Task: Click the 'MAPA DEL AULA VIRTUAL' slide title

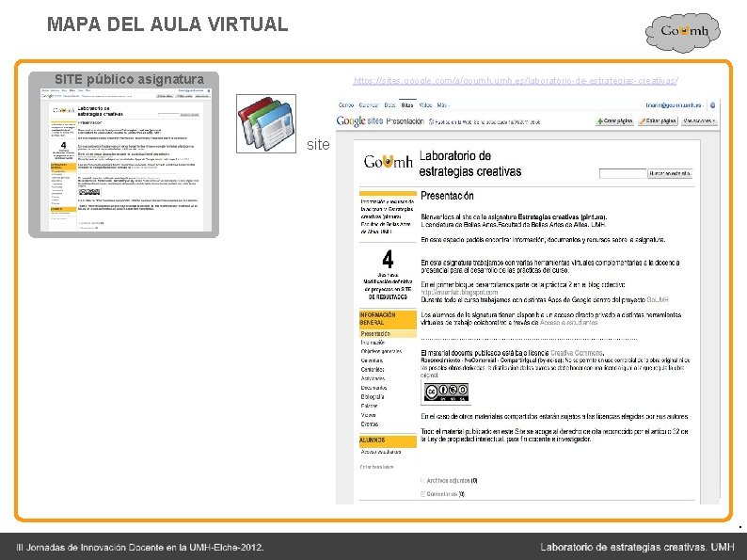Action: point(167,24)
